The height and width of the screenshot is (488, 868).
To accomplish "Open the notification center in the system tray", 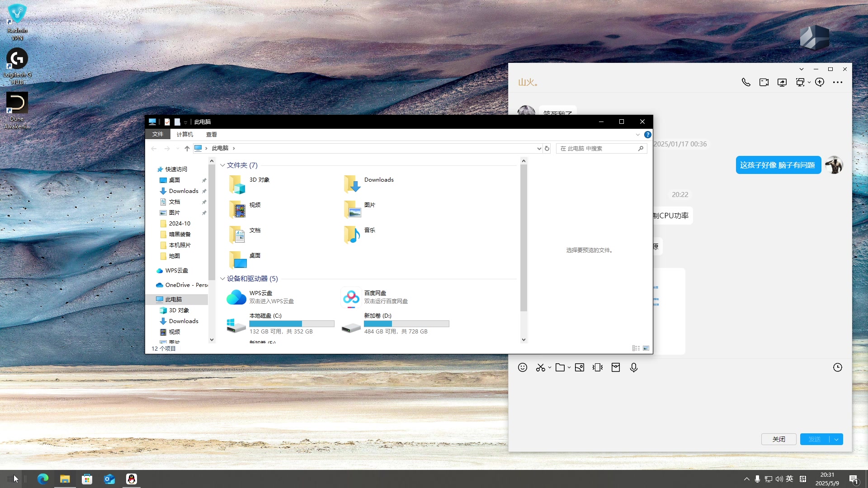I will [854, 479].
